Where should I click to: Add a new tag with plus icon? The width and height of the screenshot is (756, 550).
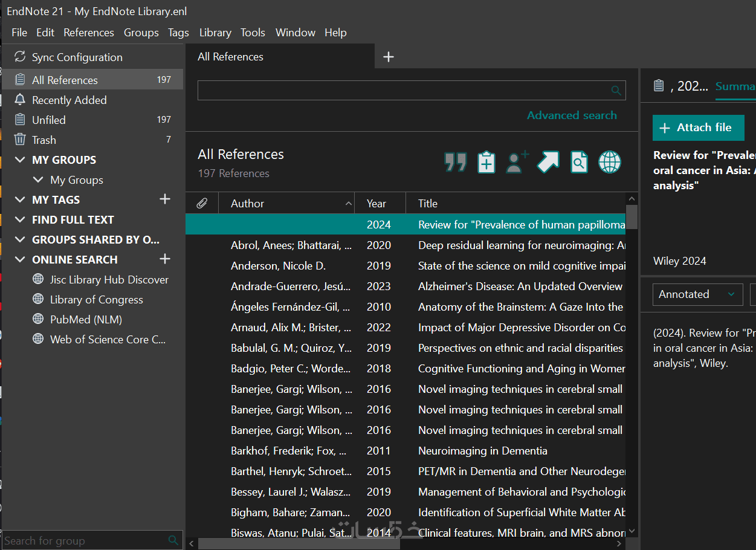click(x=164, y=199)
